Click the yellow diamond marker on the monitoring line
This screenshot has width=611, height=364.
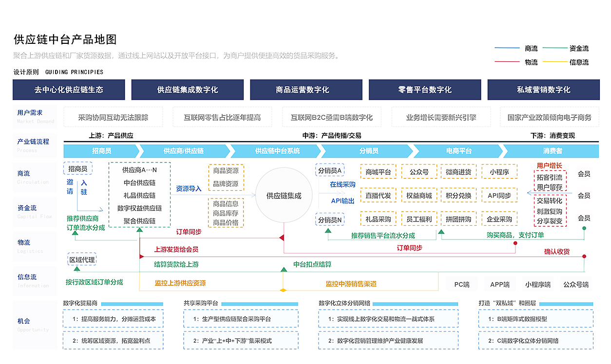pyautogui.click(x=283, y=291)
